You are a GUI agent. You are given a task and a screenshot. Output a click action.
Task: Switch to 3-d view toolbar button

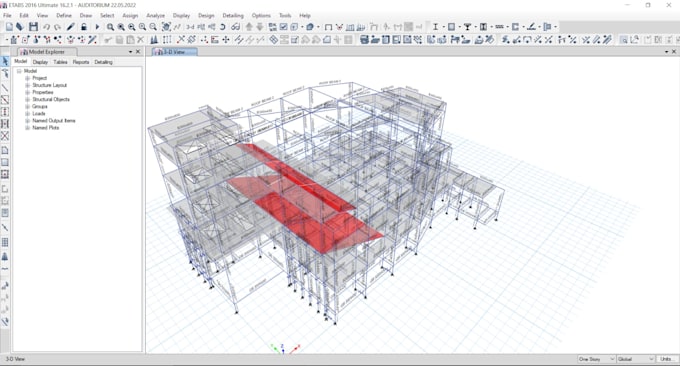190,27
